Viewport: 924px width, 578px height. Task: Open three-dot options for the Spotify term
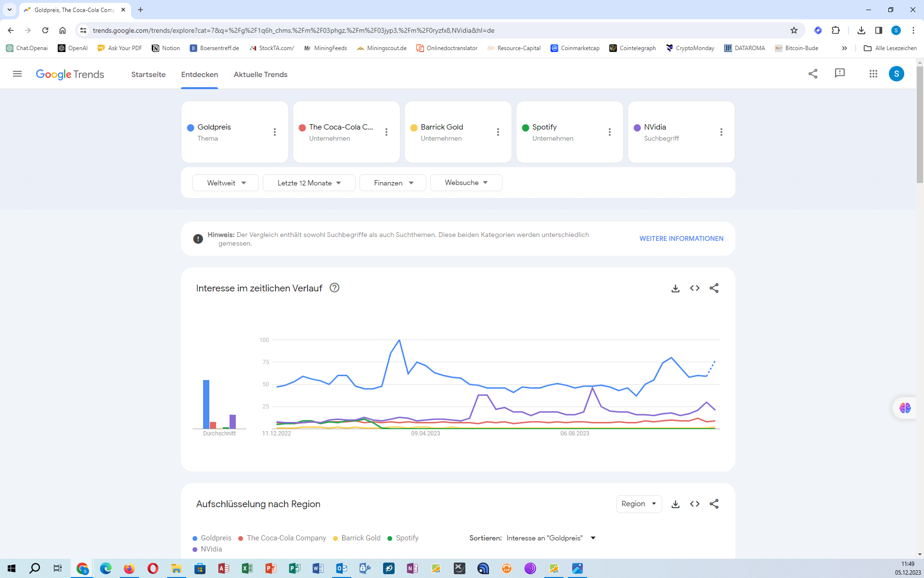click(x=609, y=132)
